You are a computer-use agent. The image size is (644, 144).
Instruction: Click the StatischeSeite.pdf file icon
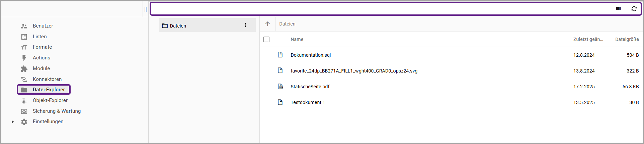[280, 87]
